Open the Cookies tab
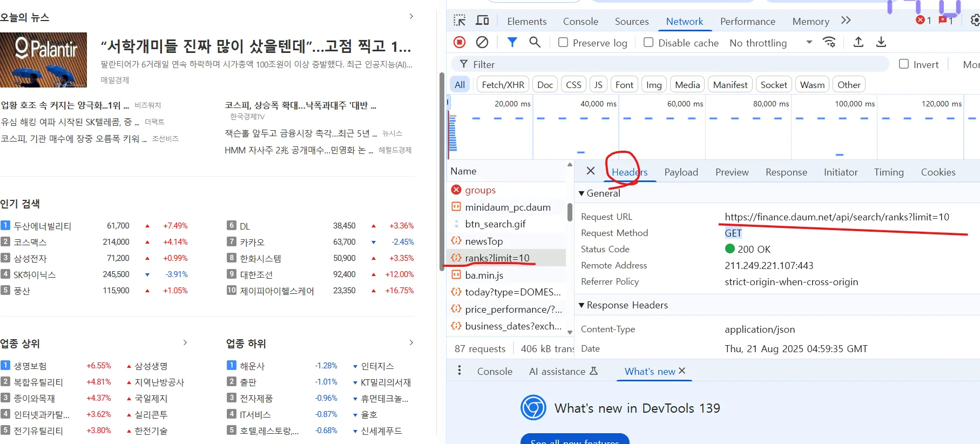Viewport: 980px width, 444px height. 938,172
